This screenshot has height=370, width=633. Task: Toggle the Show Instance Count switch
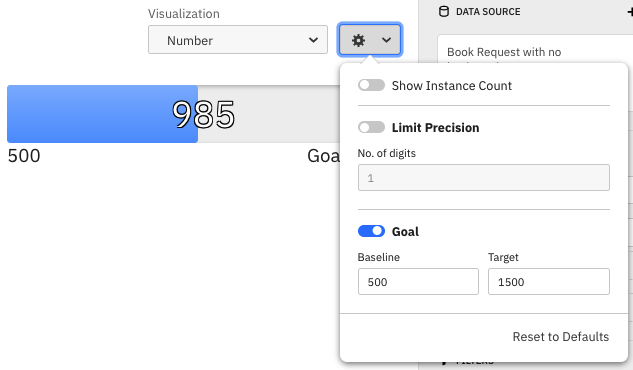pyautogui.click(x=371, y=85)
